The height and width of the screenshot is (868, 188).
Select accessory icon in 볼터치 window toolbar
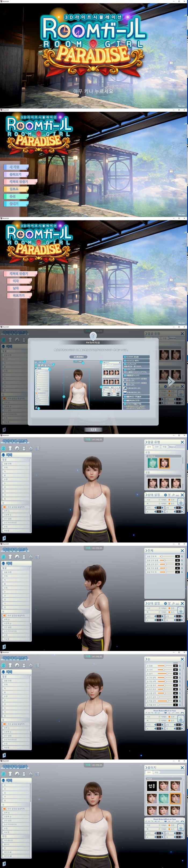31,774
